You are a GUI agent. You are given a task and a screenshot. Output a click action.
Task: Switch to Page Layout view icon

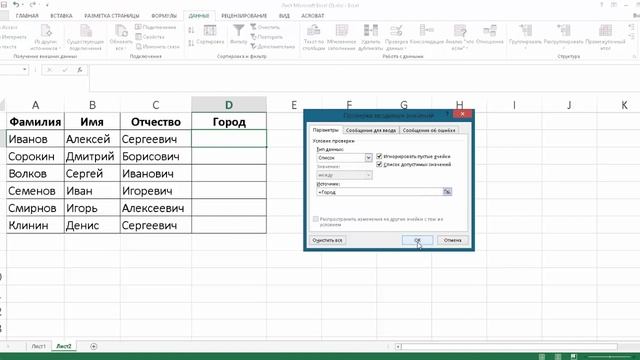point(558,356)
